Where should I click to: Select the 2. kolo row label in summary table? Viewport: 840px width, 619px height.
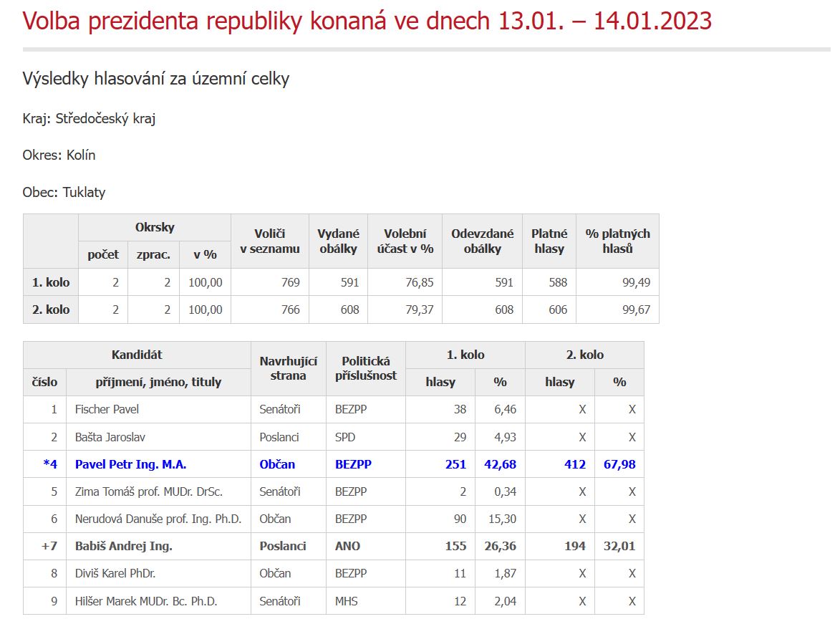click(x=51, y=309)
